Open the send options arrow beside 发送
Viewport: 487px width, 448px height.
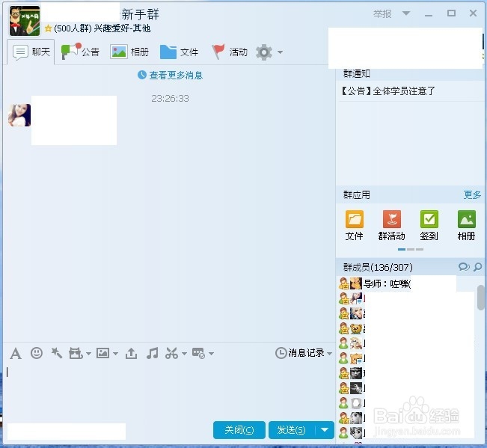click(325, 430)
